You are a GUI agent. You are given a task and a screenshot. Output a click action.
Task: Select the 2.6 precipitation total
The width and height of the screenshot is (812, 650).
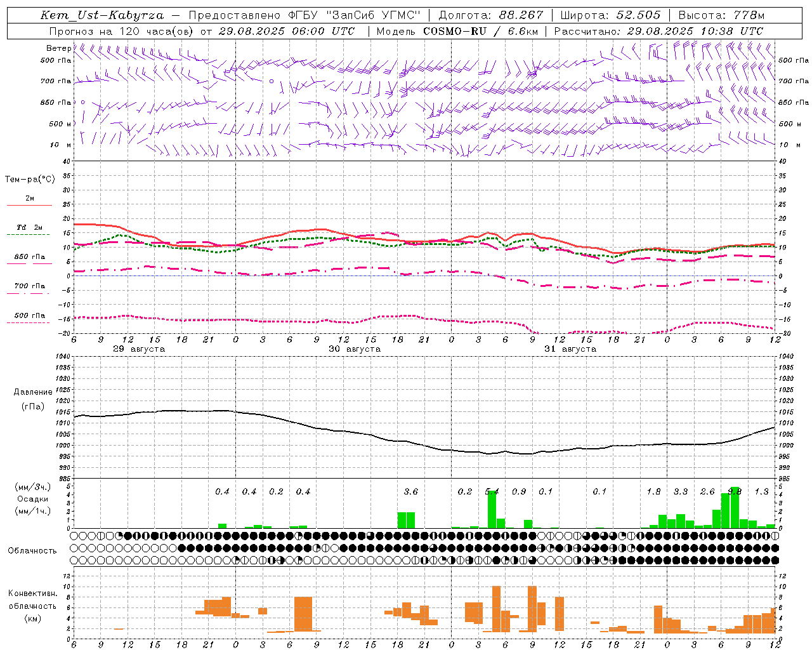click(707, 492)
